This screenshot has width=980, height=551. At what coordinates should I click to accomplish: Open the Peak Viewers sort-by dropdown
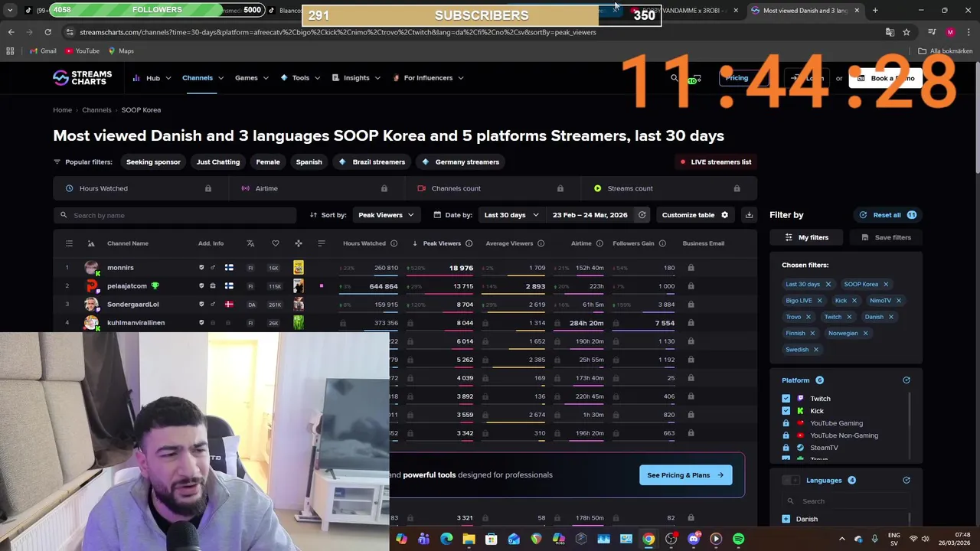tap(387, 215)
